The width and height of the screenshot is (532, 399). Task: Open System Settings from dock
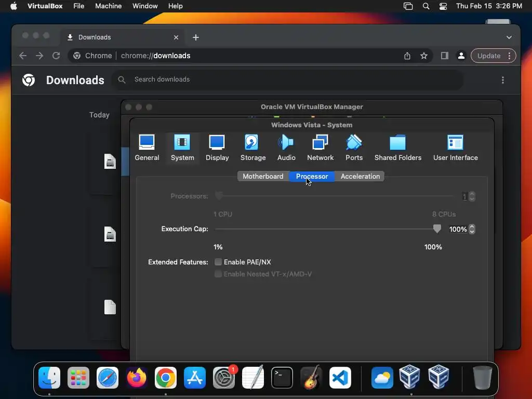click(x=224, y=378)
